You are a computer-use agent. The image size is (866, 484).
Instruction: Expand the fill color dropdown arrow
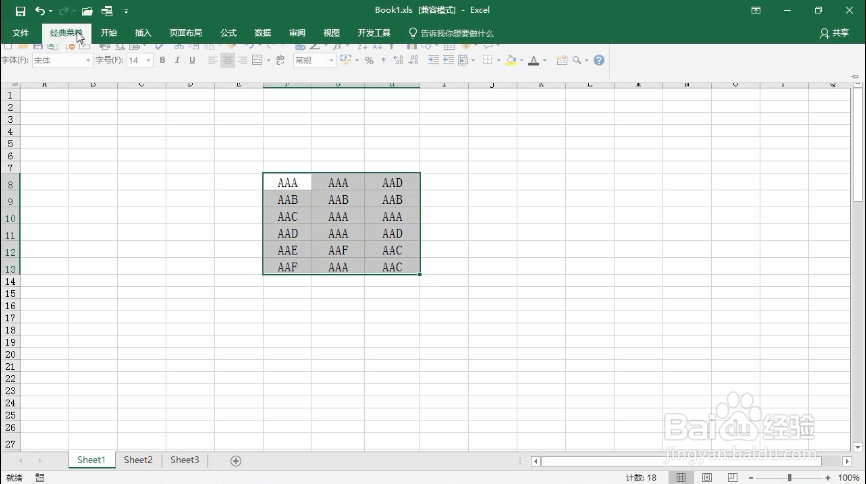point(521,60)
